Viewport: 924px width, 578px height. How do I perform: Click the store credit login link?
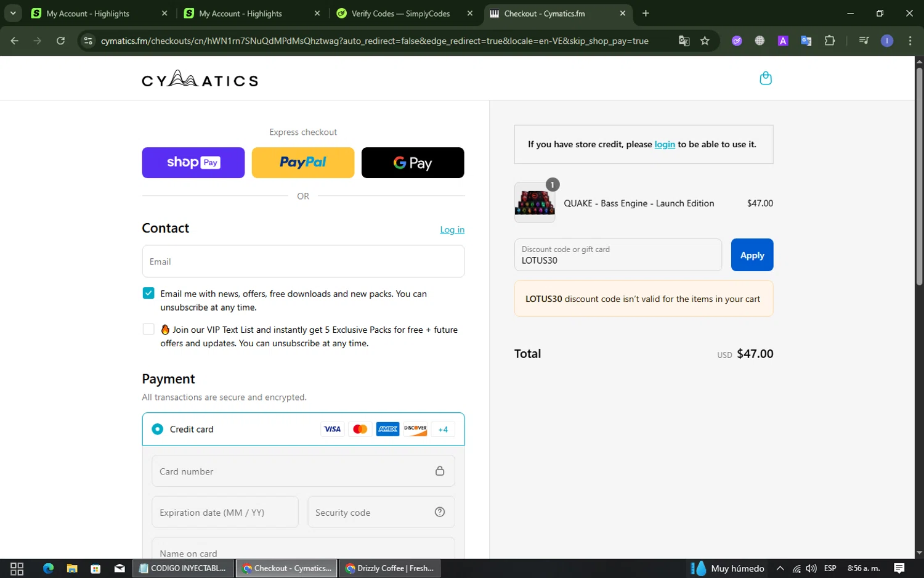665,144
